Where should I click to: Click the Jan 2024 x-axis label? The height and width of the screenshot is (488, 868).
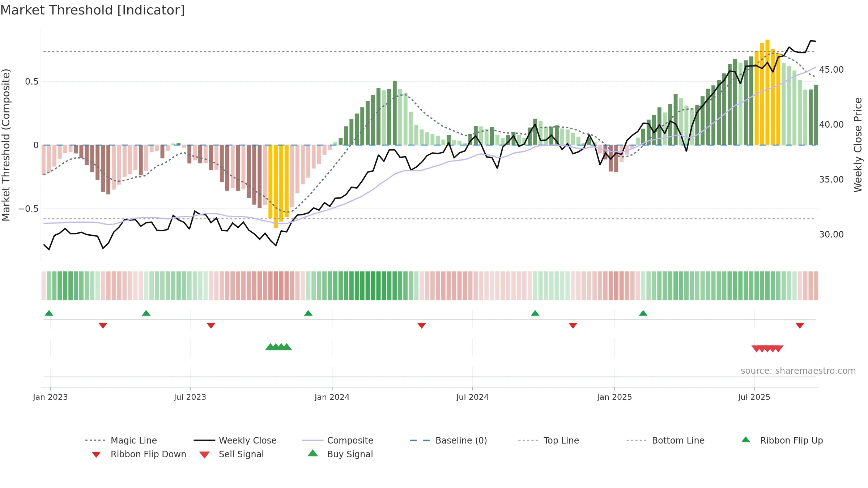332,397
